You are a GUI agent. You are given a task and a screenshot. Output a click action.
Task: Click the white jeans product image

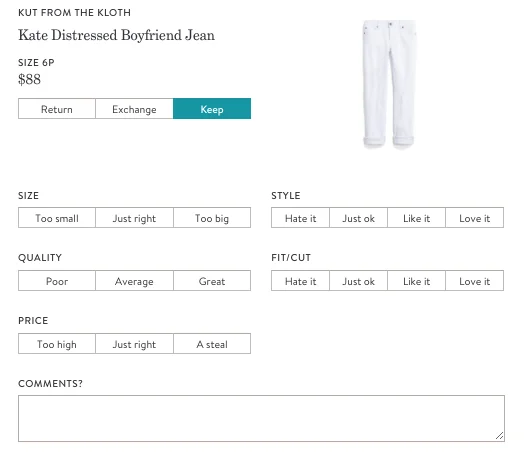click(x=390, y=84)
